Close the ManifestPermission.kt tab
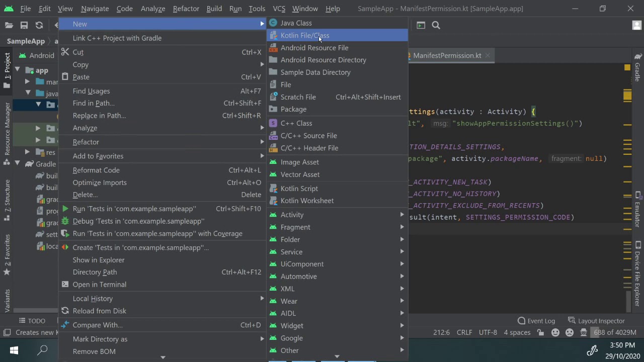Image resolution: width=644 pixels, height=362 pixels. pos(488,55)
